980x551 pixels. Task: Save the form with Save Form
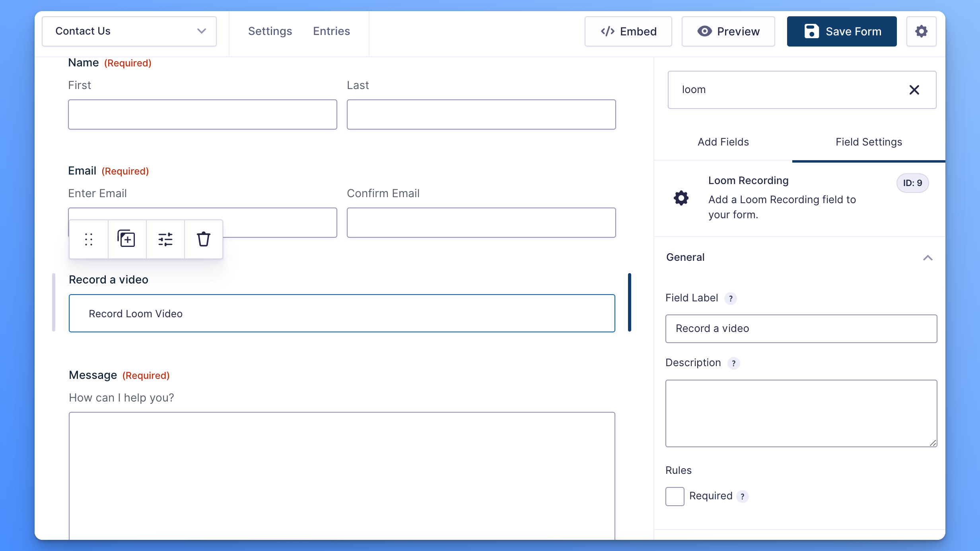coord(842,31)
